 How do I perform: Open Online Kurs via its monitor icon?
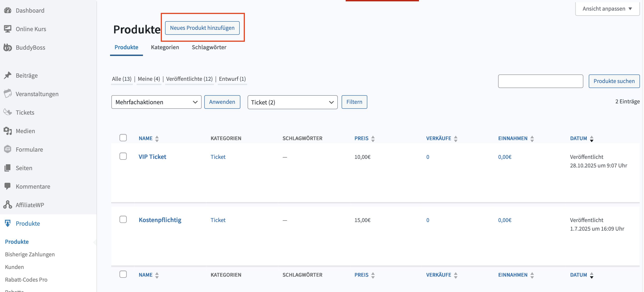coord(8,29)
